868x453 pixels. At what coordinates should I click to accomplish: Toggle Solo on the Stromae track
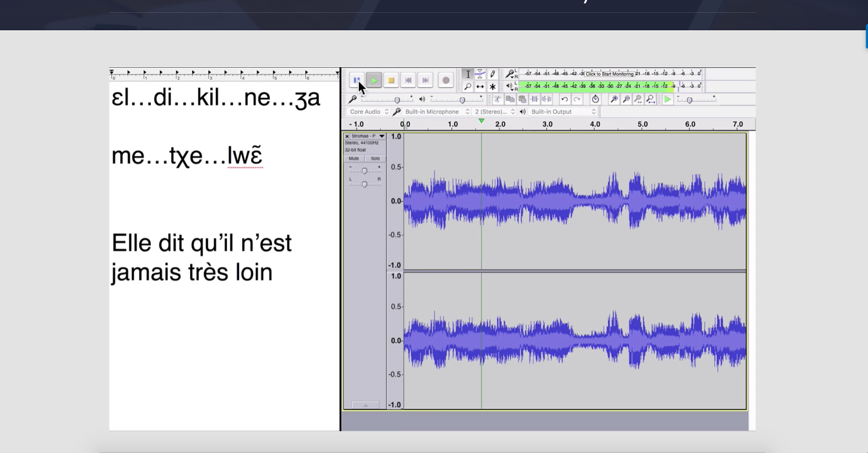(375, 159)
